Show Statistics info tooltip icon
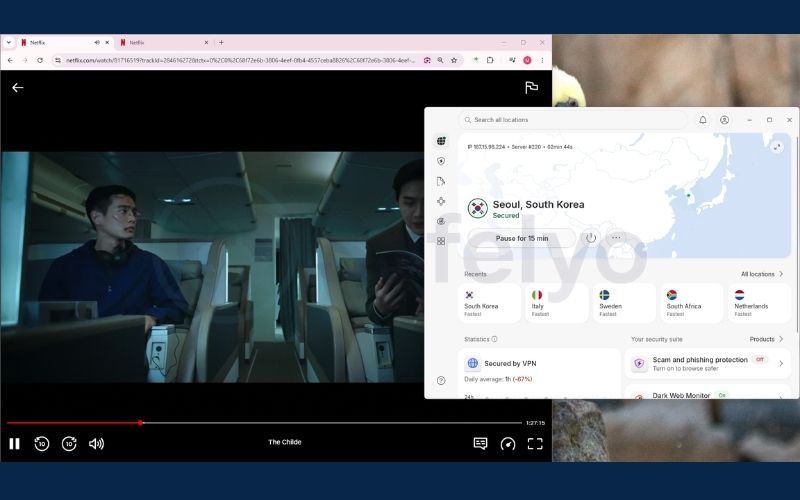The width and height of the screenshot is (800, 500). [x=494, y=339]
